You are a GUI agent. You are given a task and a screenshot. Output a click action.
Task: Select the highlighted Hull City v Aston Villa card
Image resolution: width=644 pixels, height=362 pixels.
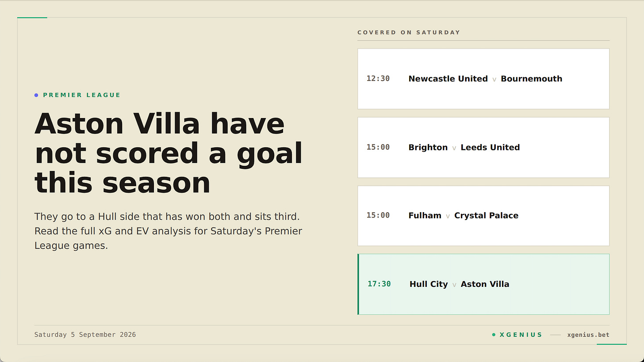[x=483, y=284]
